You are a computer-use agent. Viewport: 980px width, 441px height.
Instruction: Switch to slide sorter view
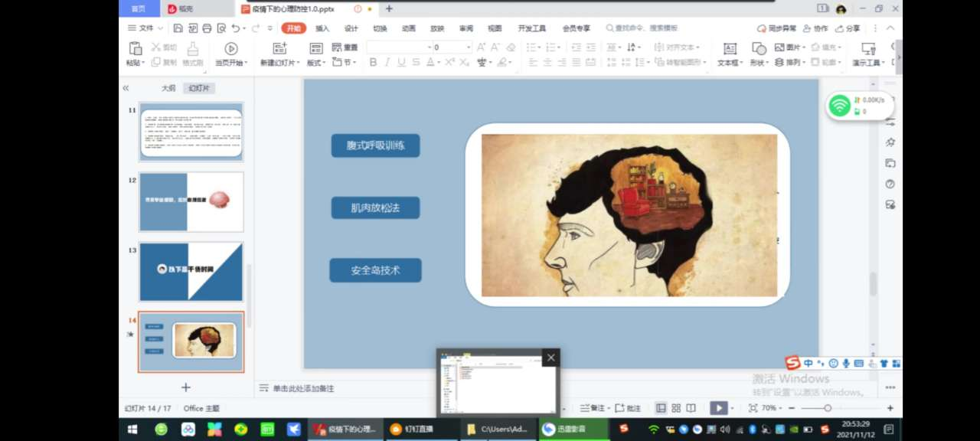click(675, 408)
